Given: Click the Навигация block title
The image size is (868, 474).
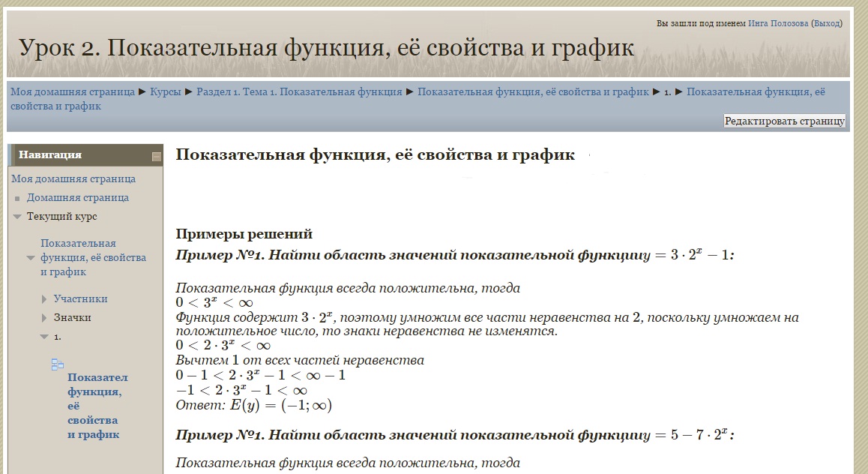Looking at the screenshot, I should 50,155.
